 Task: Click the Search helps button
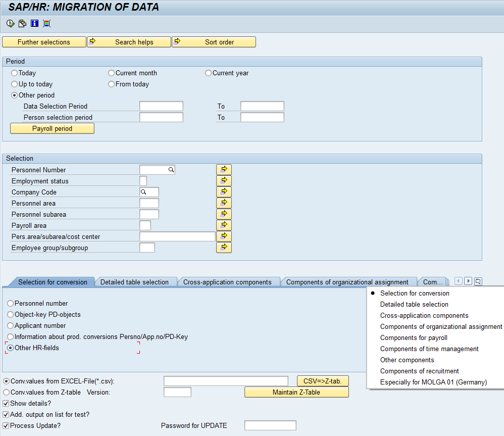129,42
